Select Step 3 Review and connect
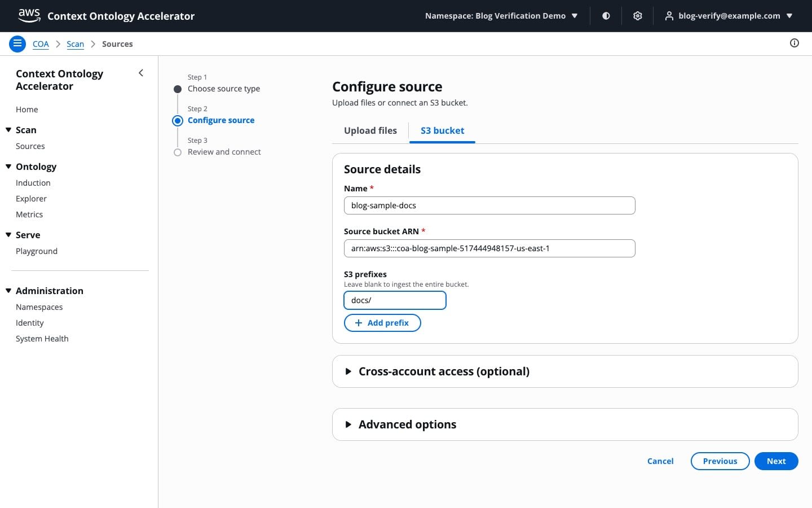The width and height of the screenshot is (812, 508). point(224,152)
